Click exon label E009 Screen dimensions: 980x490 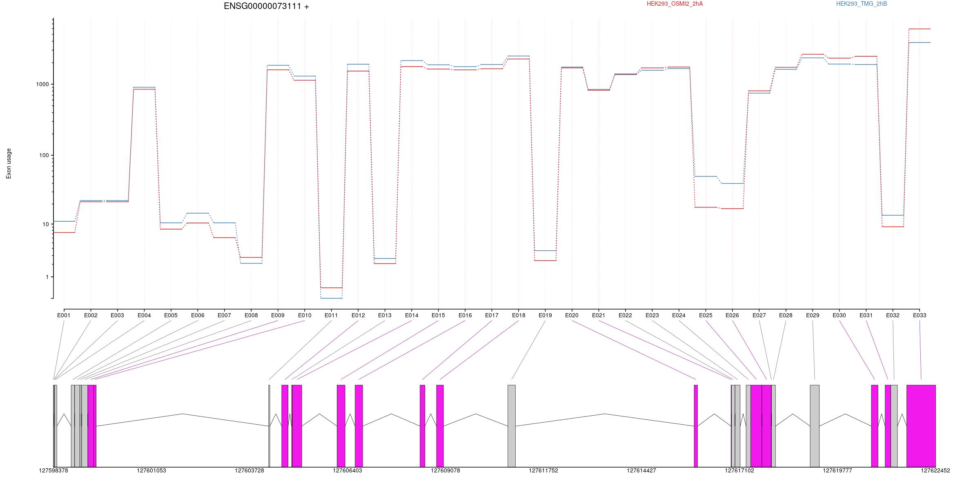[278, 315]
